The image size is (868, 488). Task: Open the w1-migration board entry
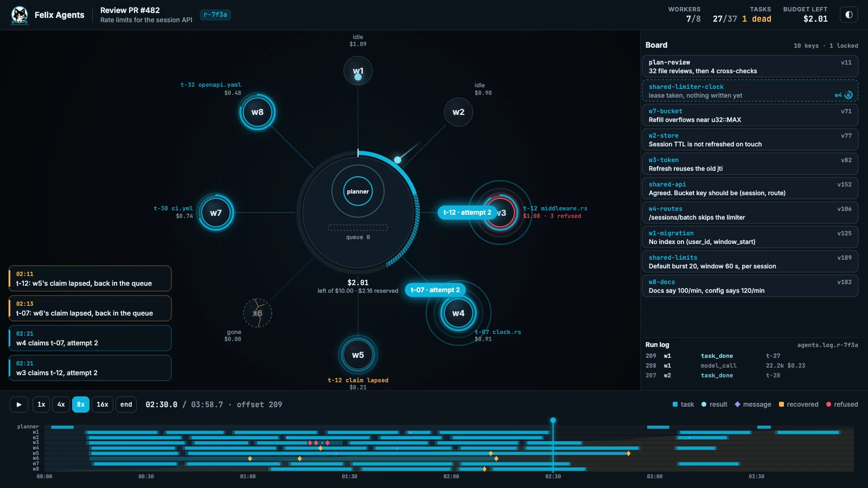click(750, 237)
